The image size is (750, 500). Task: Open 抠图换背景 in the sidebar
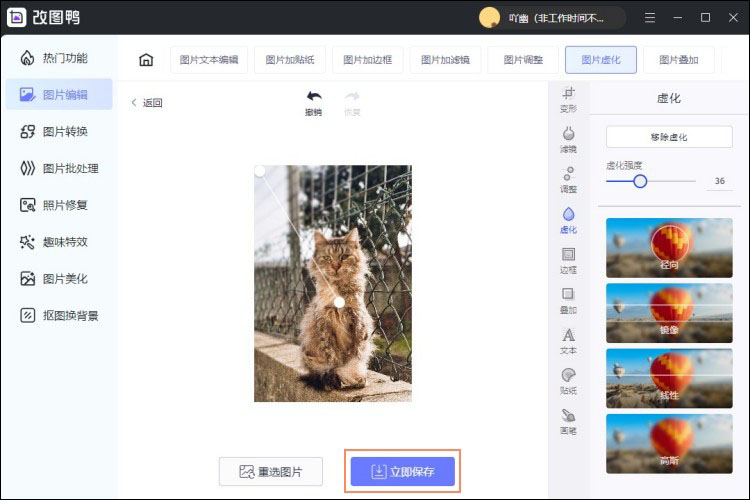coord(59,316)
